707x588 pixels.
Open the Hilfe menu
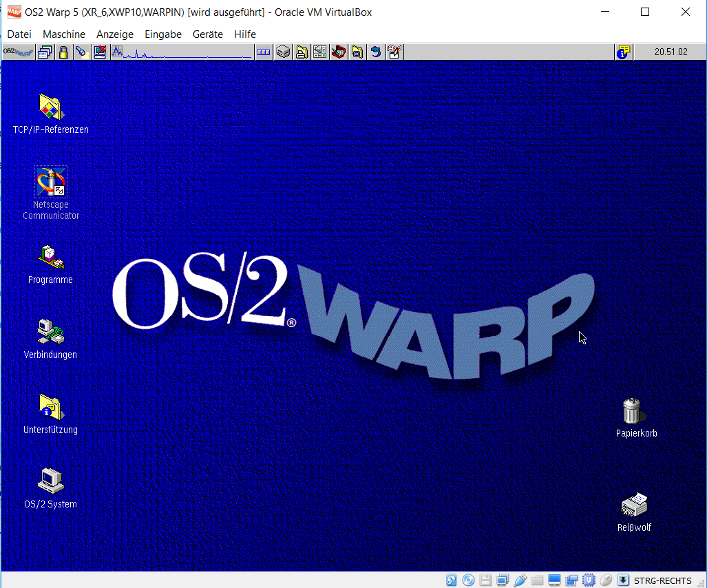(x=245, y=34)
